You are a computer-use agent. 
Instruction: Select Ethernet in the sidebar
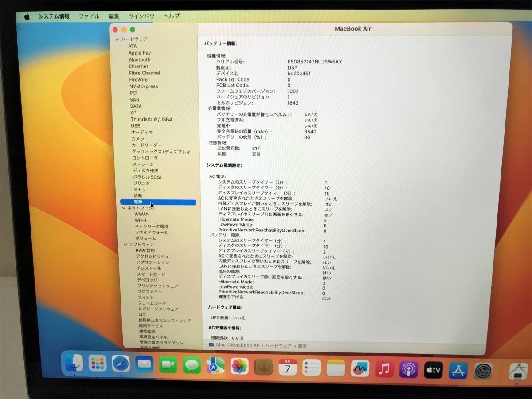click(138, 66)
